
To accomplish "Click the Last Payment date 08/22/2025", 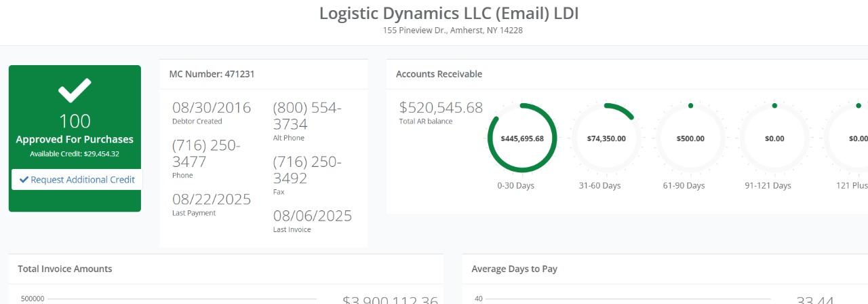I will [212, 199].
